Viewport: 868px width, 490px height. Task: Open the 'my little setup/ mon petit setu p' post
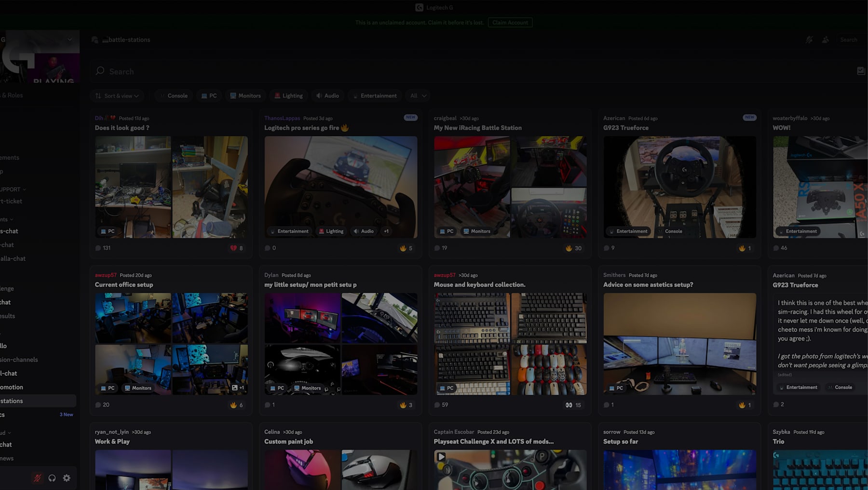tap(311, 285)
